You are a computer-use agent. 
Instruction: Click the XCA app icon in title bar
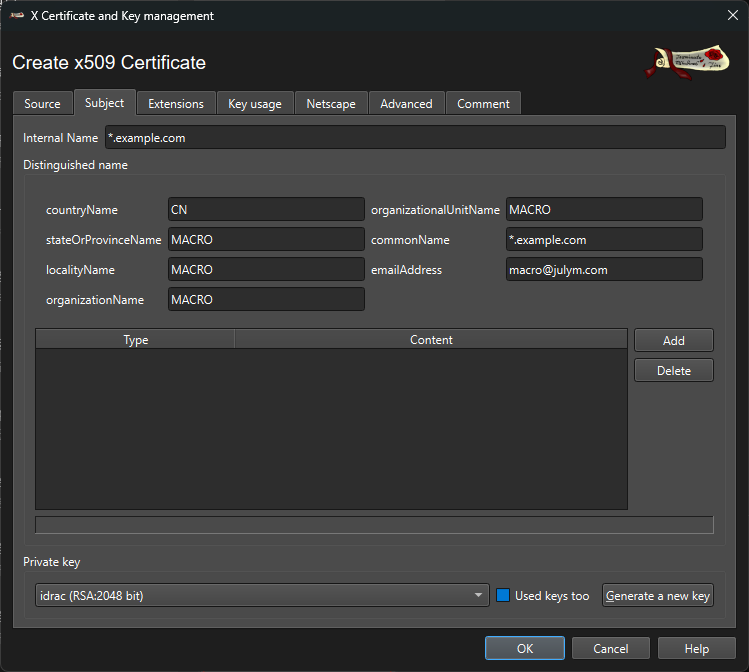click(x=17, y=16)
